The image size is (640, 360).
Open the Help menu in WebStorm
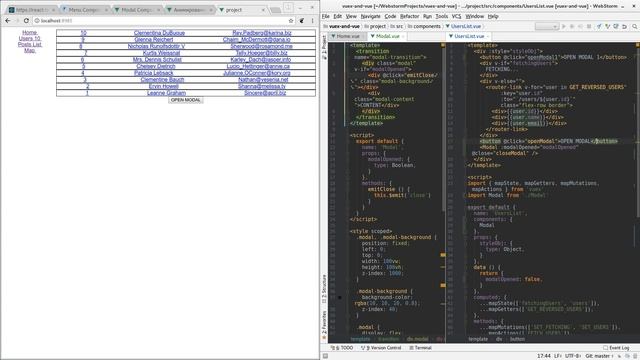[x=493, y=16]
